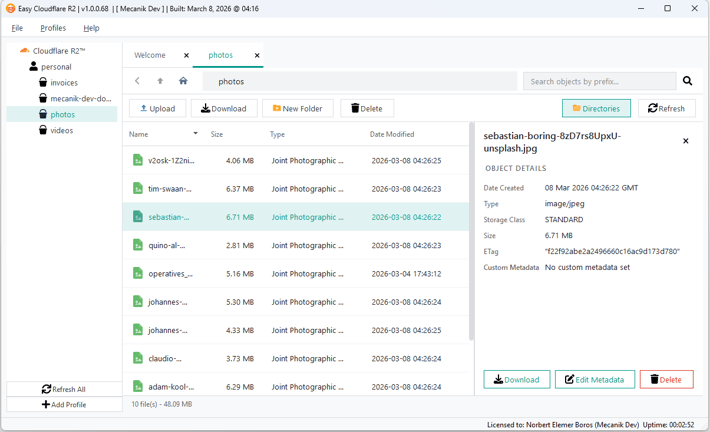Click the Cloudflare R2 cloud icon in sidebar
This screenshot has height=432, width=710.
coord(24,51)
